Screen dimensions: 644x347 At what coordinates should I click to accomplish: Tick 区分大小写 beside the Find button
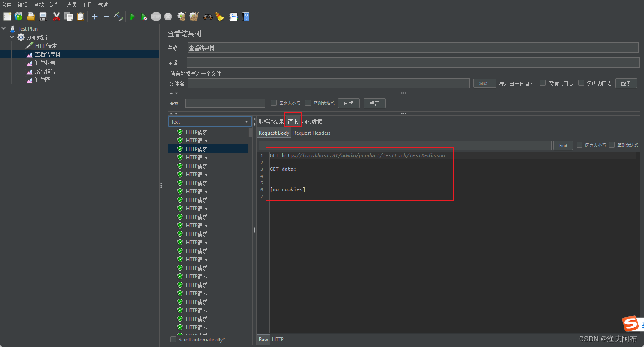580,145
